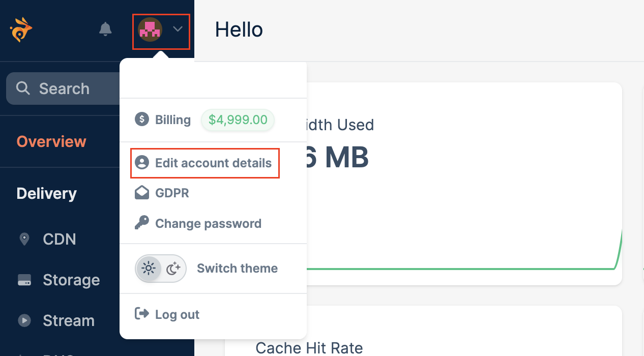Switch to dark theme moon option
The image size is (644, 356).
click(173, 268)
